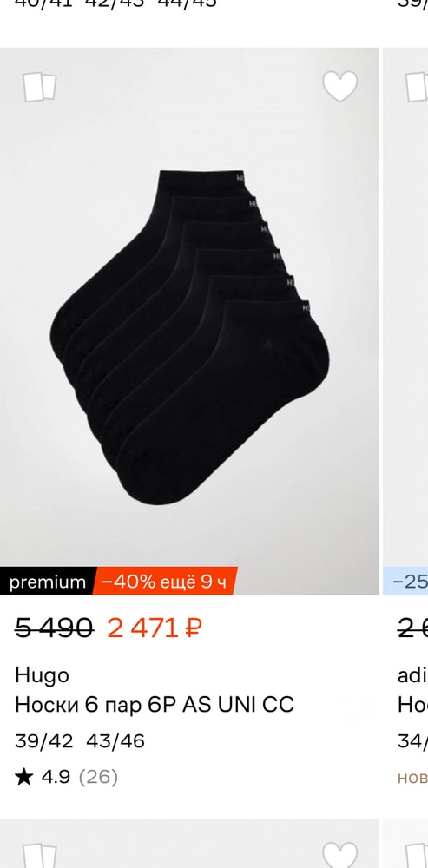Add Hugo socks to favorites with heart icon
Screen dimensions: 428x868
[340, 86]
